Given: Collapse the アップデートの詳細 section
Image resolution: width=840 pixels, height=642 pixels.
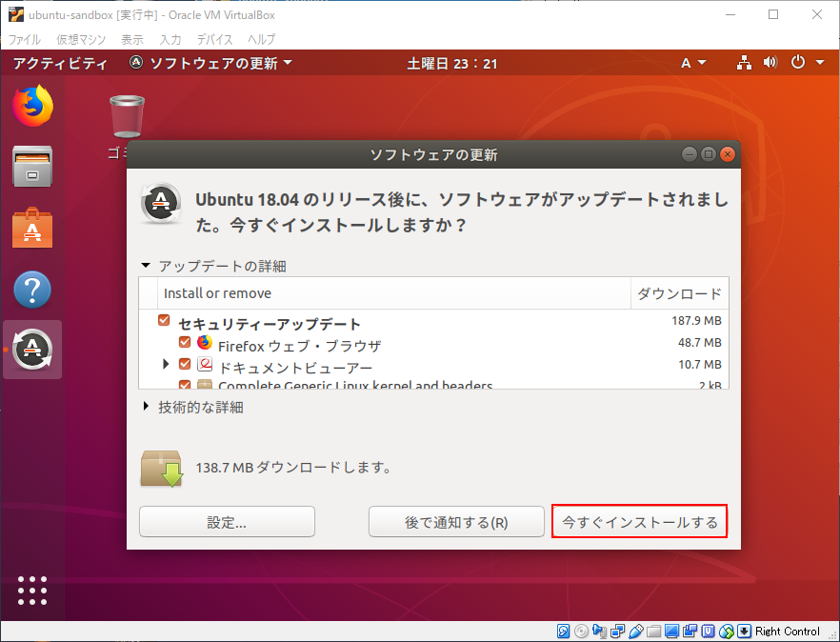Looking at the screenshot, I should pos(146,266).
